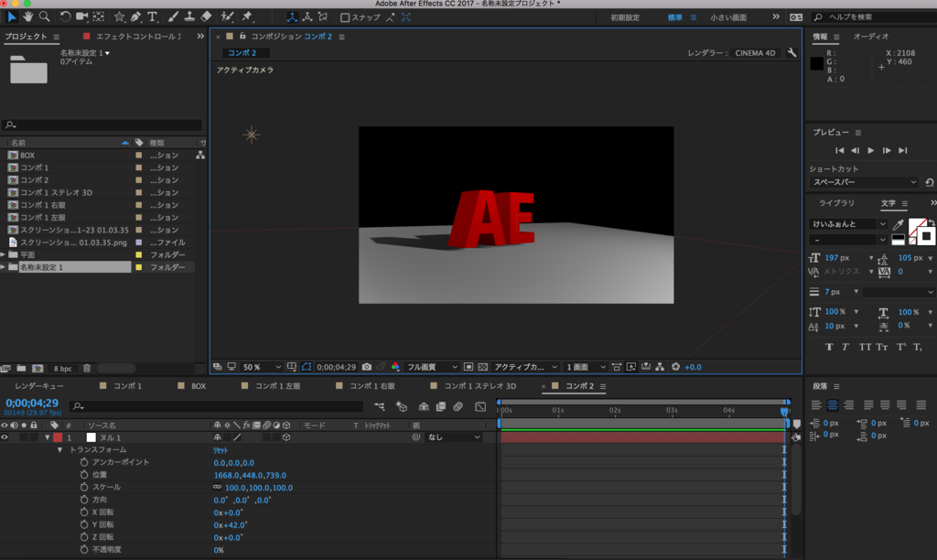Choose the Clone Stamp tool

point(189,16)
